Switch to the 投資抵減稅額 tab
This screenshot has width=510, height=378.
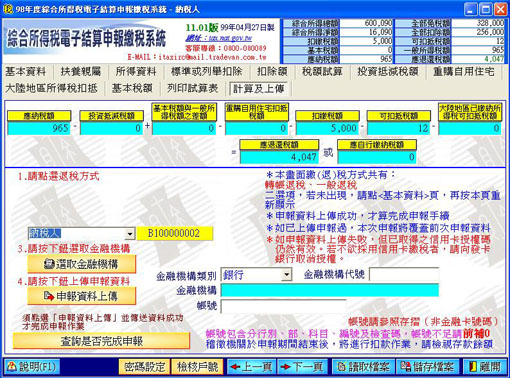click(x=388, y=71)
